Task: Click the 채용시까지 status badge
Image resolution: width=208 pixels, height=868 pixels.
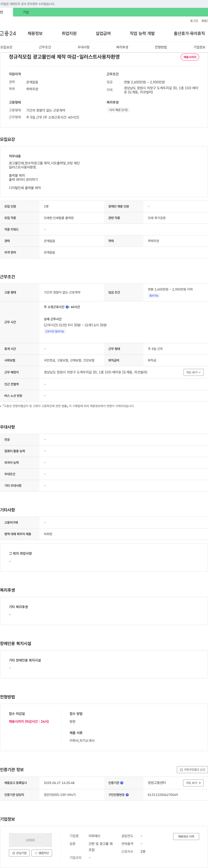Action: pos(190,57)
